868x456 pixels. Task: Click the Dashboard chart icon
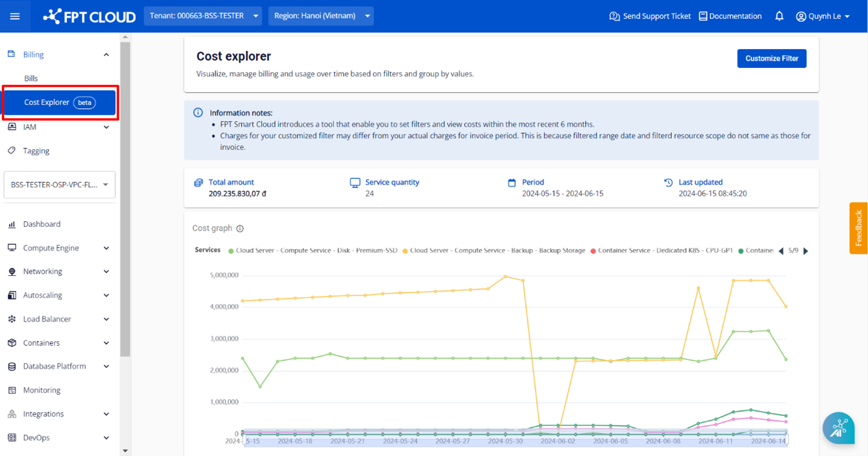(x=12, y=224)
